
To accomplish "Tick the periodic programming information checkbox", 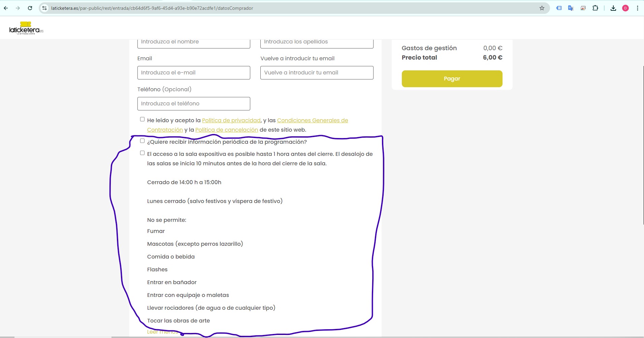I will (x=142, y=141).
